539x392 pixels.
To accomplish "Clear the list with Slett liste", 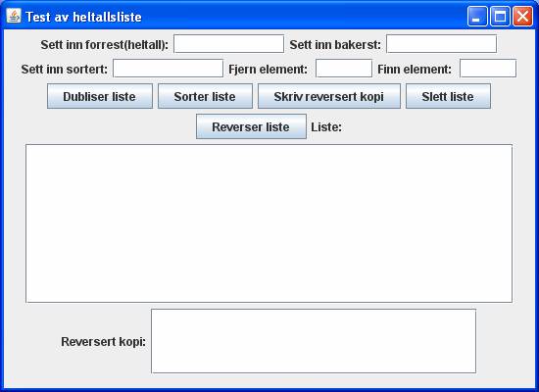I will [x=448, y=96].
